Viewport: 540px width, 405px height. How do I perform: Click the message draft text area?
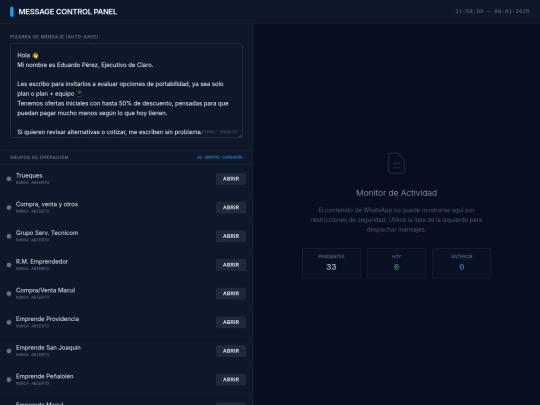click(x=126, y=90)
